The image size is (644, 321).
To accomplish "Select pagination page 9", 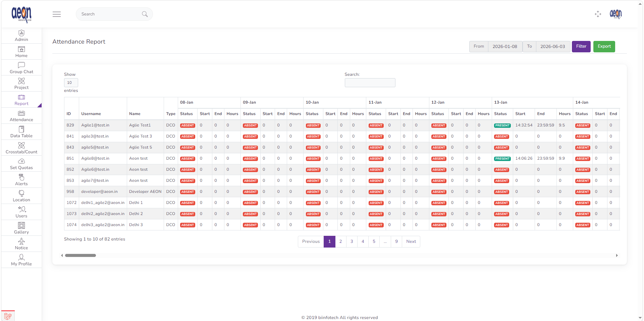I will click(x=396, y=242).
